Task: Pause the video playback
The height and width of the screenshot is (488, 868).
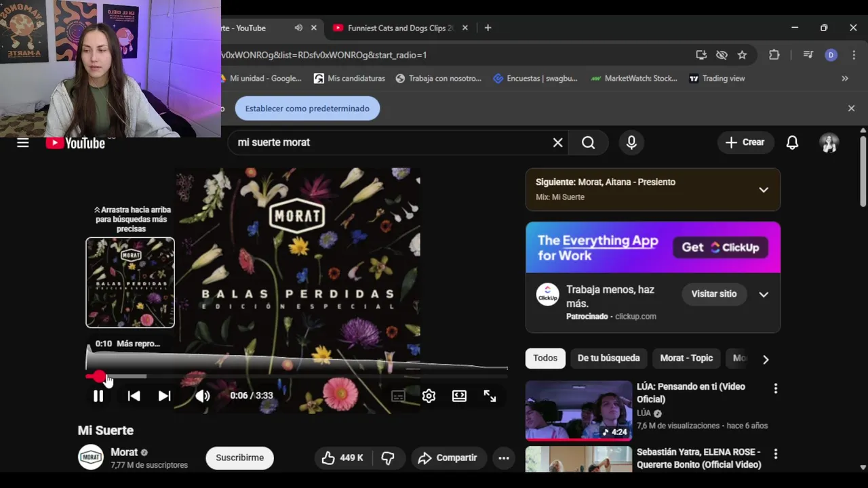Action: (x=98, y=396)
